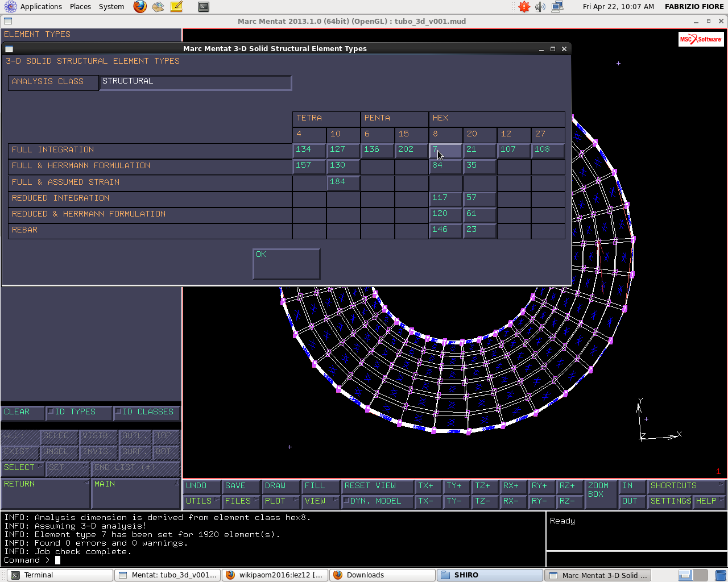Click the network connection icon

[557, 7]
